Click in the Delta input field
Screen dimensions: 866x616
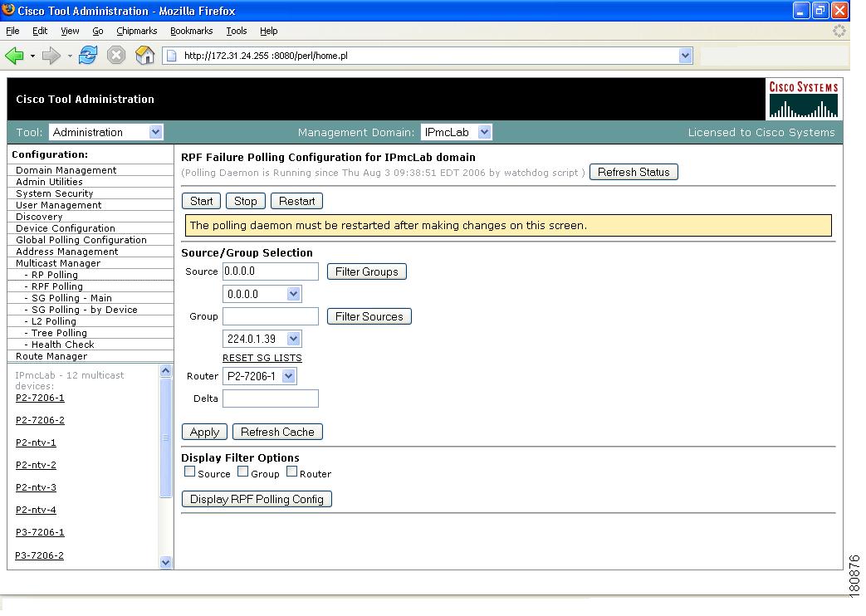tap(271, 398)
